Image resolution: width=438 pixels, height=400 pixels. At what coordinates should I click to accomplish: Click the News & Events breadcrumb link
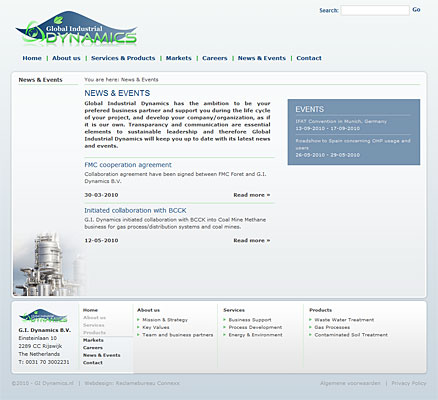140,80
